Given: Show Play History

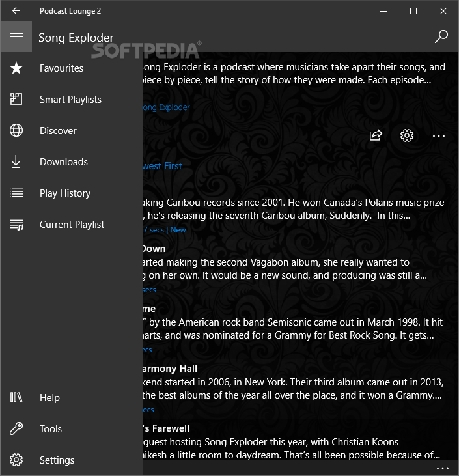Looking at the screenshot, I should tap(72, 193).
